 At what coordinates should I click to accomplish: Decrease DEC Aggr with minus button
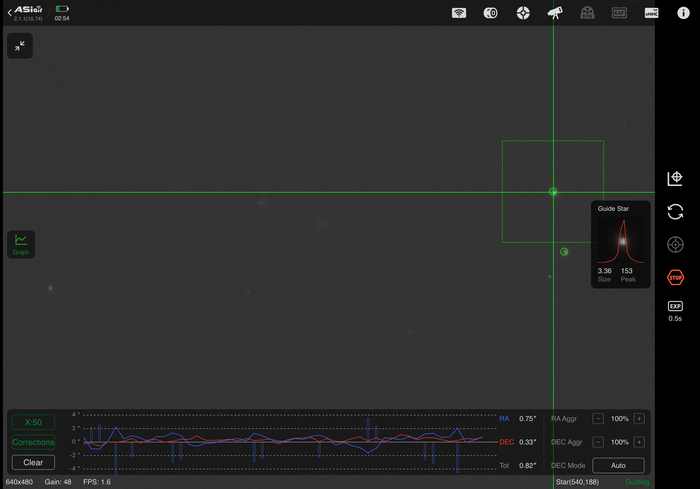tap(598, 442)
